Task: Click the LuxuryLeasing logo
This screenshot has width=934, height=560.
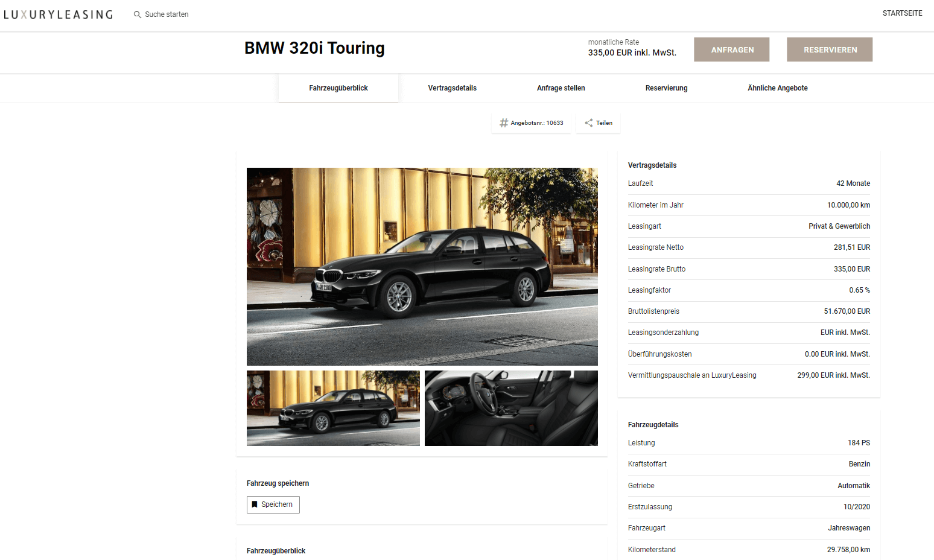Action: click(59, 14)
